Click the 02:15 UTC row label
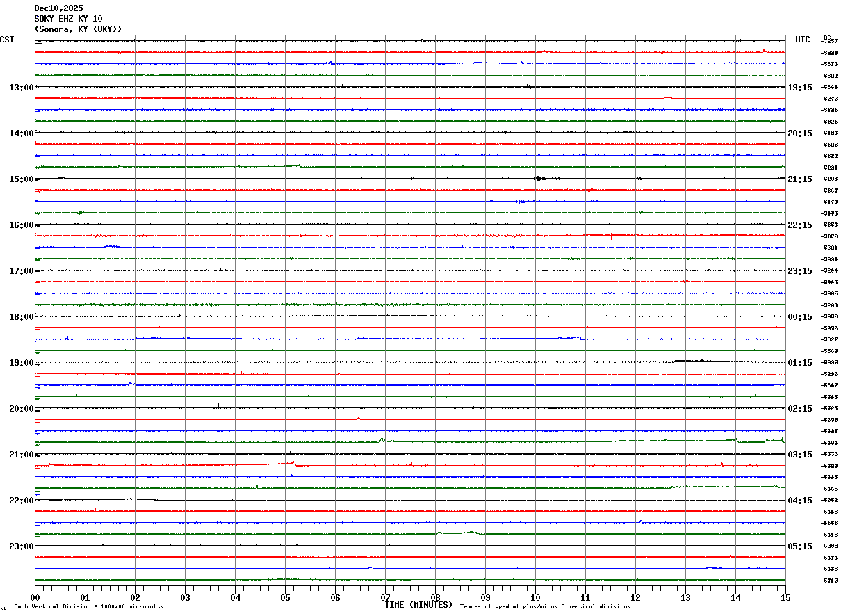Image resolution: width=841 pixels, height=616 pixels. (800, 409)
